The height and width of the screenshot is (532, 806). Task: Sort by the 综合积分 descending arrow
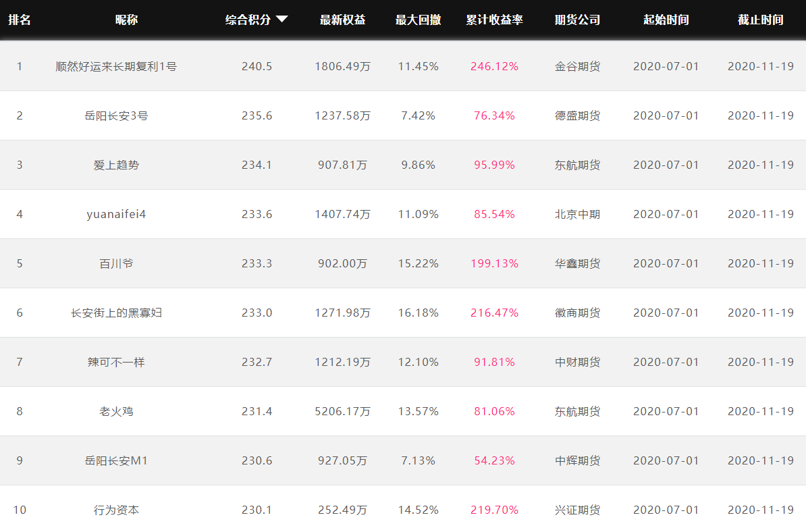[x=281, y=20]
